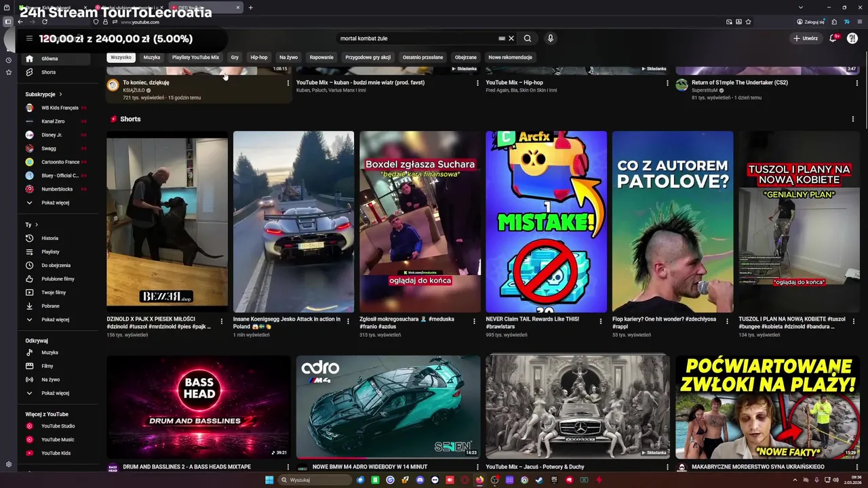
Task: Open Numberblocks subscription channel
Action: pyautogui.click(x=57, y=189)
